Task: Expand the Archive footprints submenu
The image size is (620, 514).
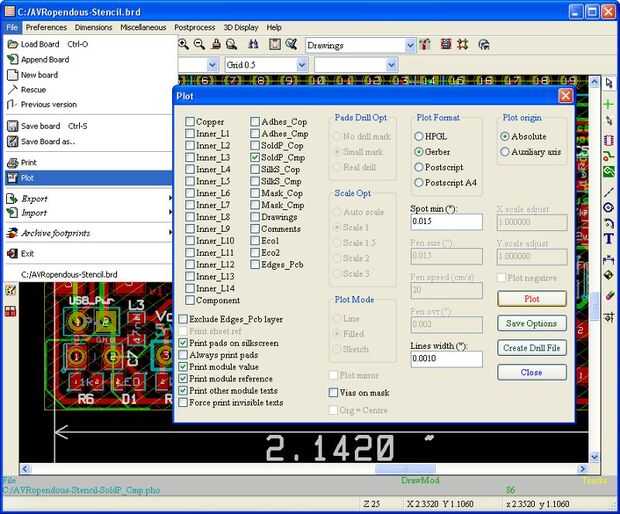Action: pos(89,233)
